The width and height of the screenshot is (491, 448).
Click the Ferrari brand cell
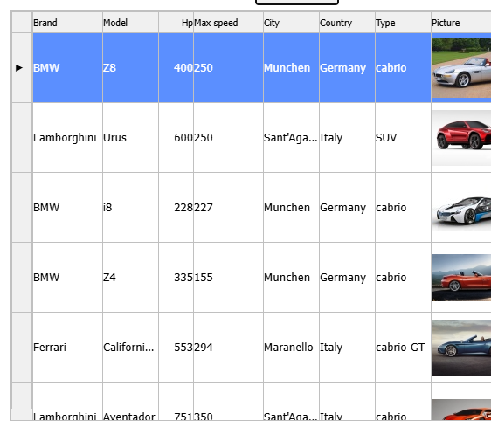(x=67, y=347)
